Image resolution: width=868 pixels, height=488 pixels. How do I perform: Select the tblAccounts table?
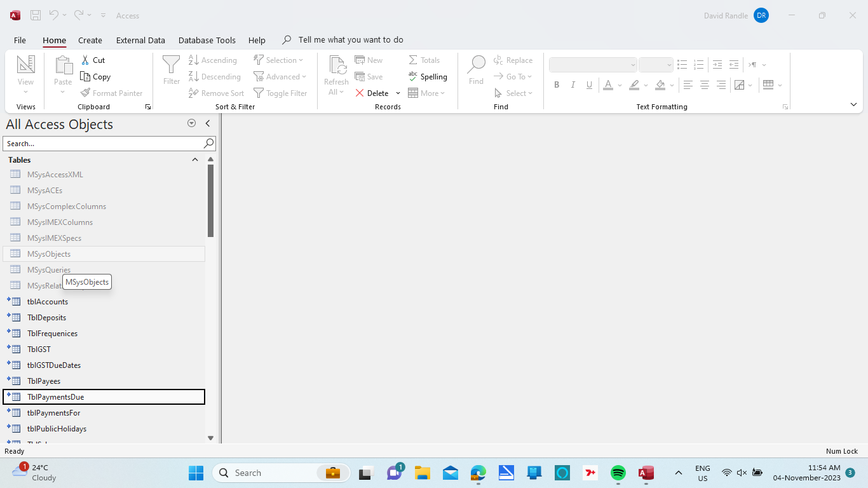(47, 302)
